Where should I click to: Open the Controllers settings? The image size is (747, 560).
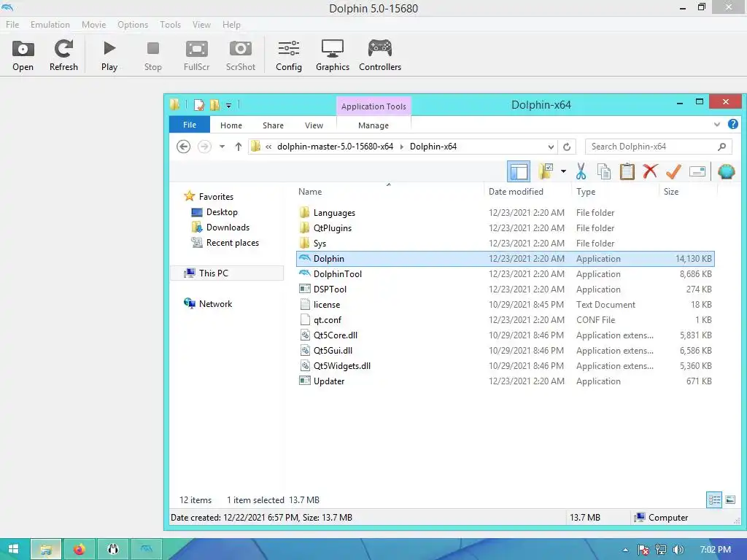click(379, 55)
